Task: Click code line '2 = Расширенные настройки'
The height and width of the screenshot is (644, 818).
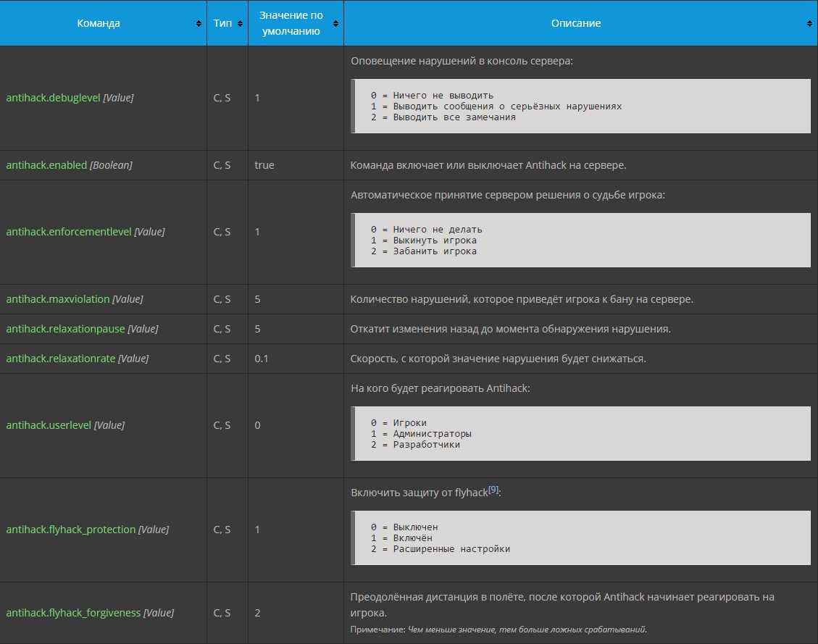Action: pos(441,549)
